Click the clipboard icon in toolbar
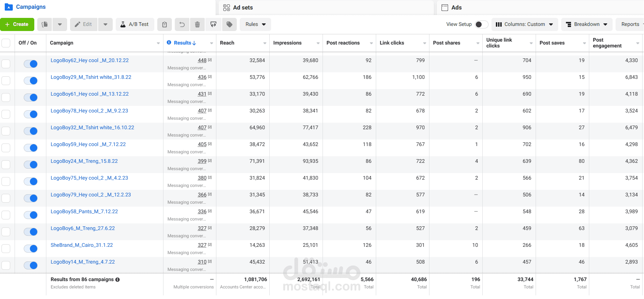 point(165,24)
